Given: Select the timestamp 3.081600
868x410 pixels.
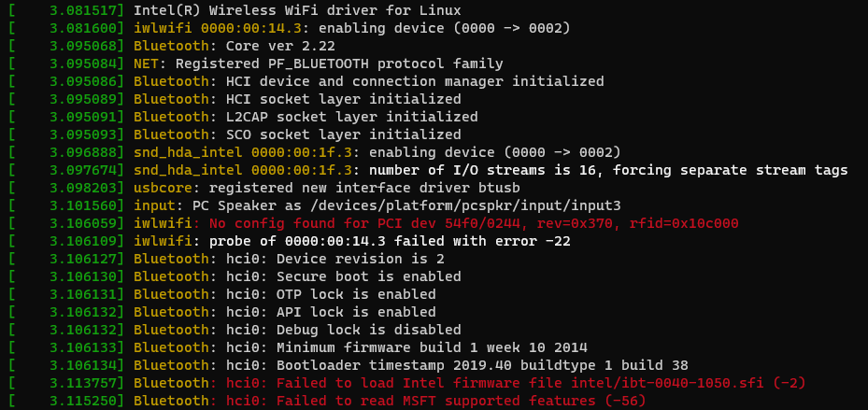Looking at the screenshot, I should pyautogui.click(x=83, y=28).
